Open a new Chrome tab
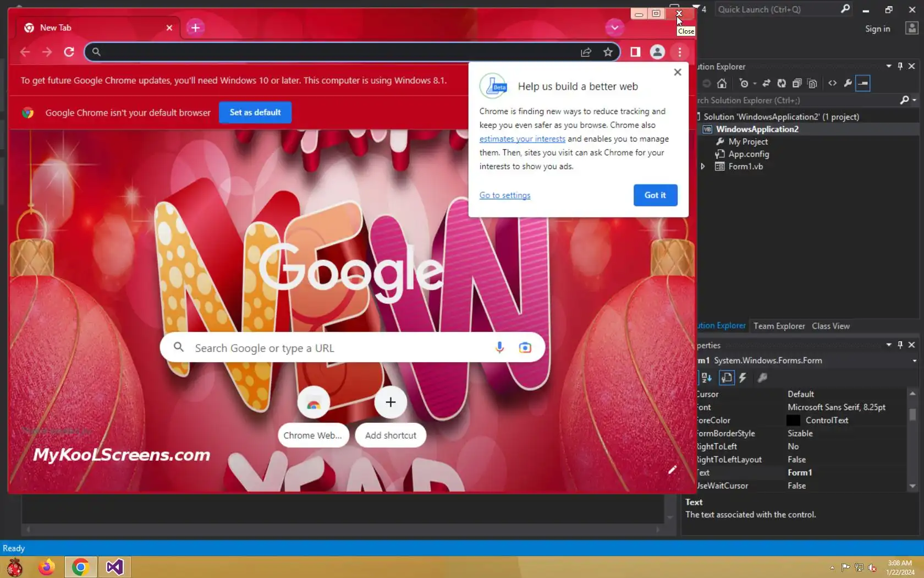 tap(195, 28)
